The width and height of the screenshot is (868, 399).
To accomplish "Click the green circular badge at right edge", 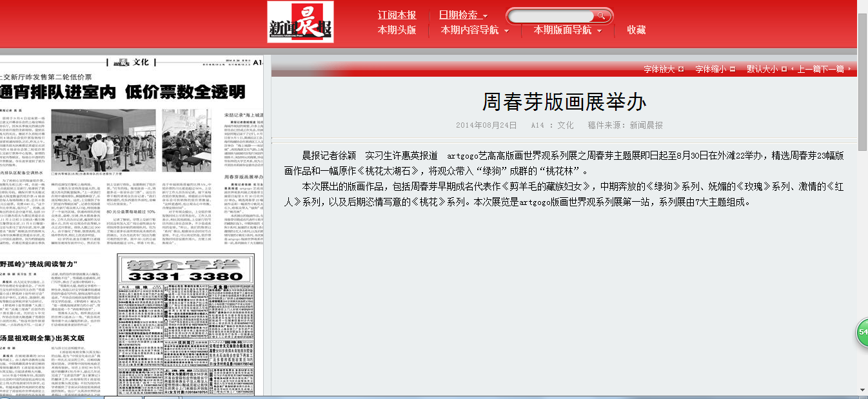I will (x=862, y=332).
